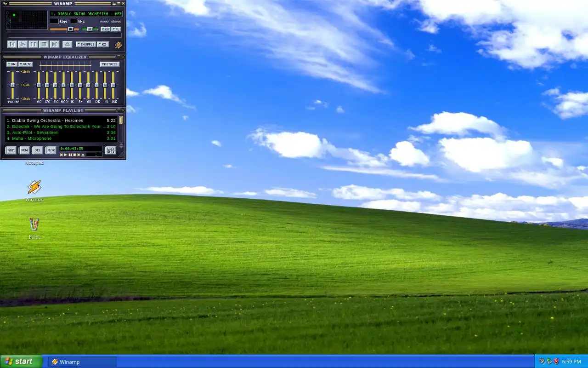The width and height of the screenshot is (588, 368).
Task: Click the volume slider handle
Action: tap(70, 29)
